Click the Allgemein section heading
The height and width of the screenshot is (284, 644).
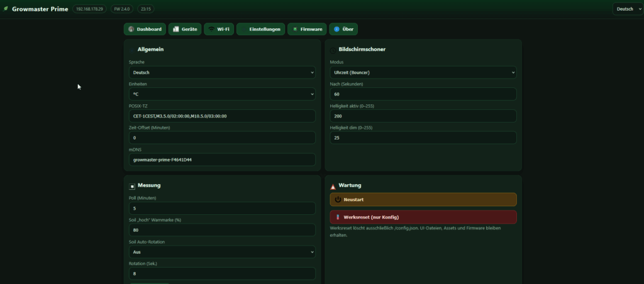(151, 49)
